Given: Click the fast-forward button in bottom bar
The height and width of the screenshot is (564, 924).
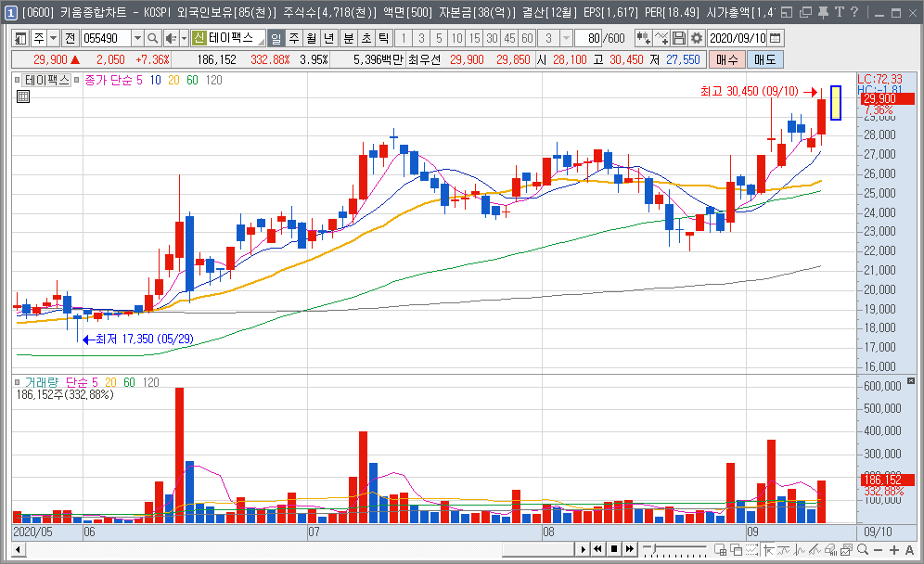Looking at the screenshot, I should pyautogui.click(x=629, y=549).
